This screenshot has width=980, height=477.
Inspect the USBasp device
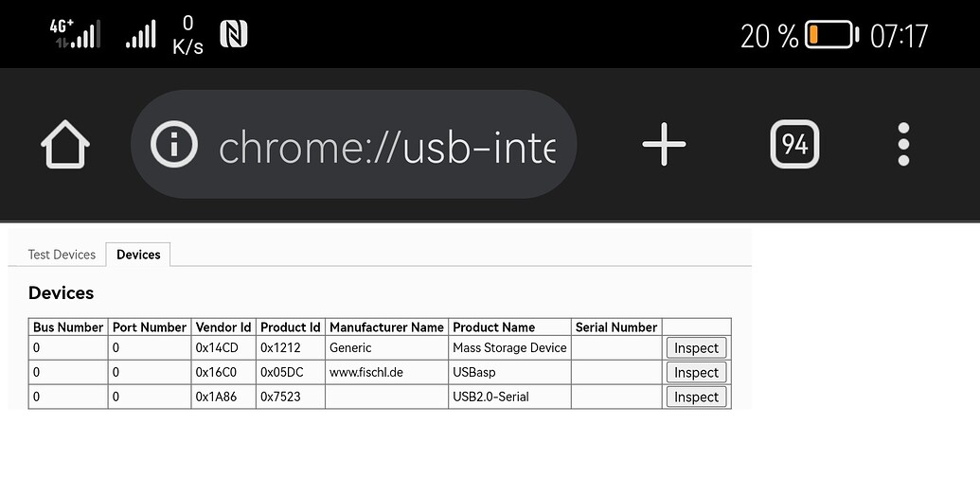pos(696,372)
